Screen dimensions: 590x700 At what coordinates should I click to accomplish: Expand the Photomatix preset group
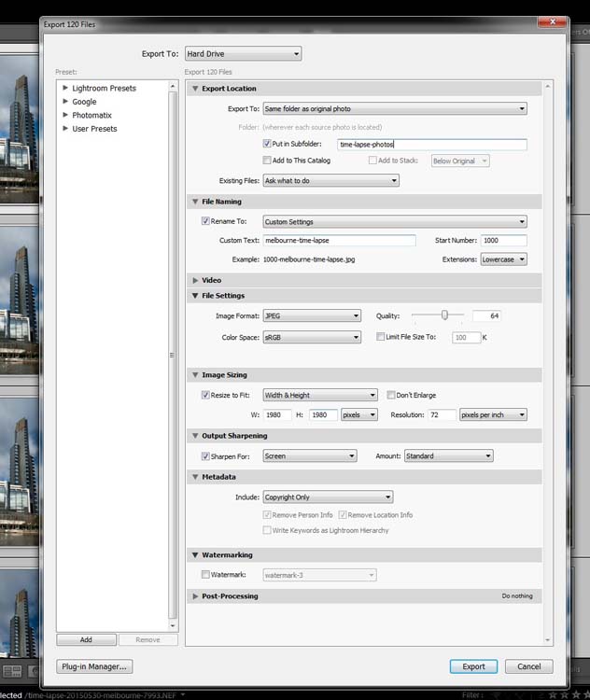65,116
